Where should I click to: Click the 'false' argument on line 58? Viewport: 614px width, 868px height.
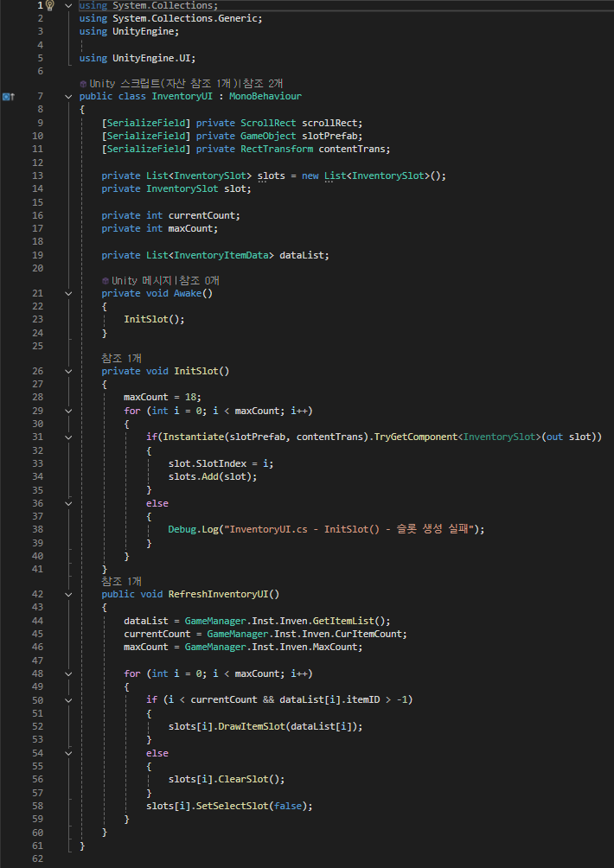[288, 806]
